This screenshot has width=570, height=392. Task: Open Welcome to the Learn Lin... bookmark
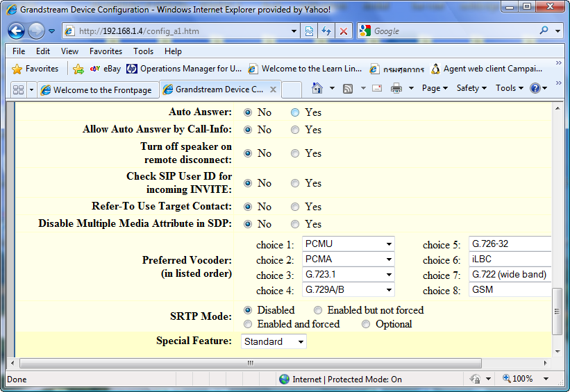click(305, 69)
